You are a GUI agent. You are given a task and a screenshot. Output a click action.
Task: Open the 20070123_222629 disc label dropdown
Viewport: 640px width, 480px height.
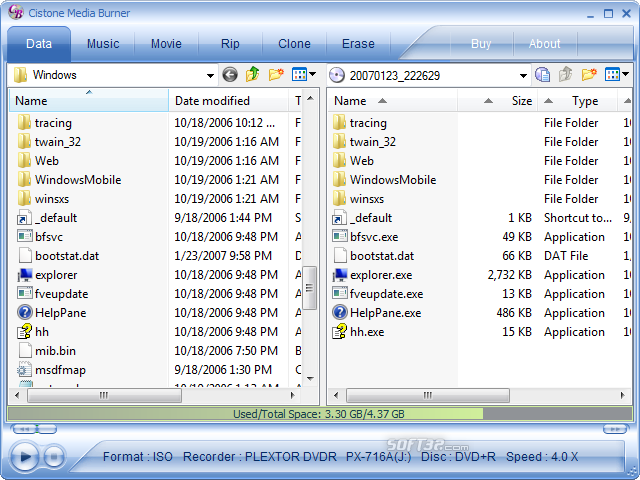pyautogui.click(x=523, y=76)
